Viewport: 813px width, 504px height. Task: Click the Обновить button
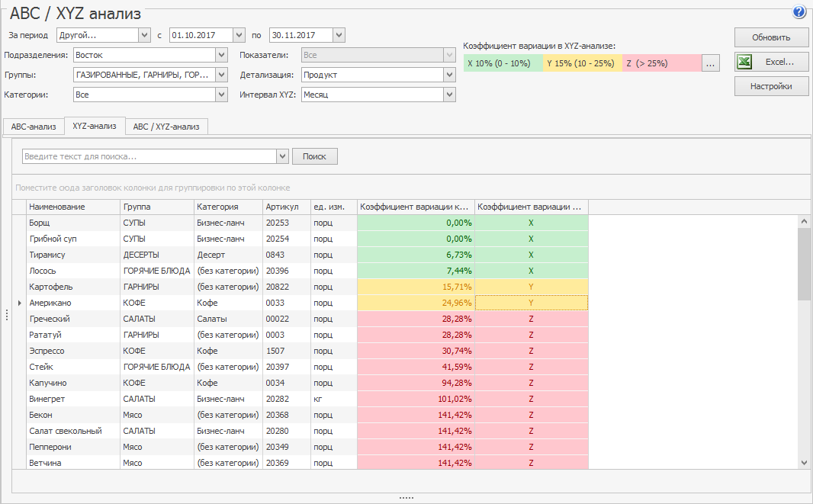coord(771,37)
